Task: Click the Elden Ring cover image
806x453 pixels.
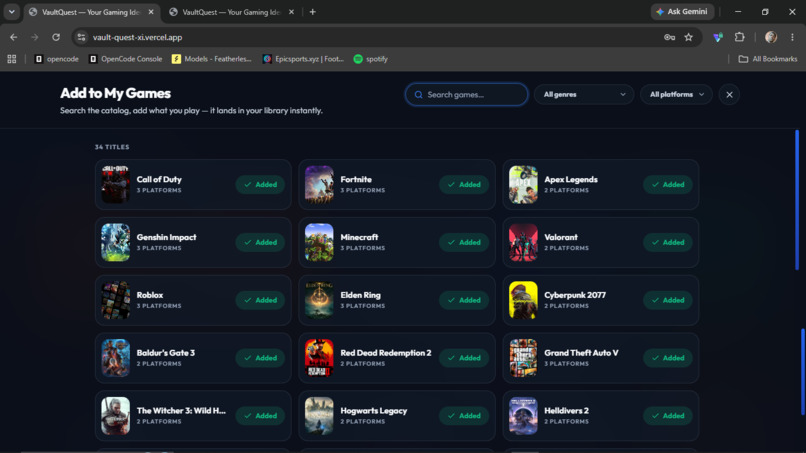Action: pos(319,300)
